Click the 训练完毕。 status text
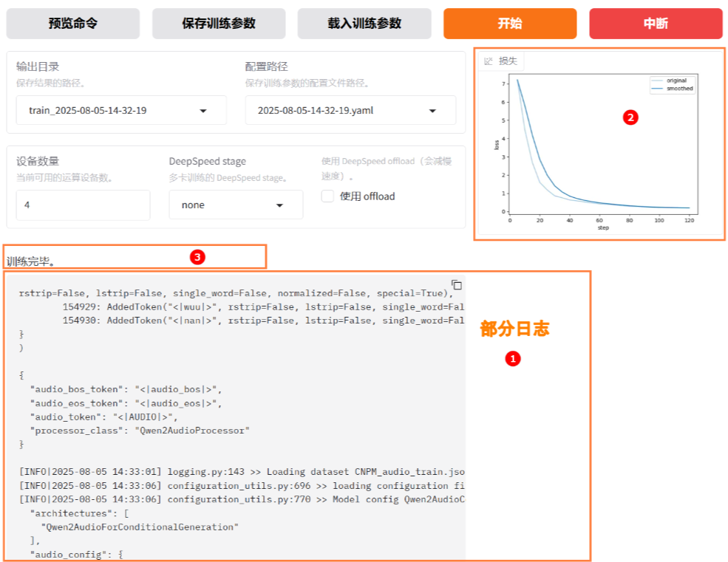The width and height of the screenshot is (728, 562). (x=30, y=261)
